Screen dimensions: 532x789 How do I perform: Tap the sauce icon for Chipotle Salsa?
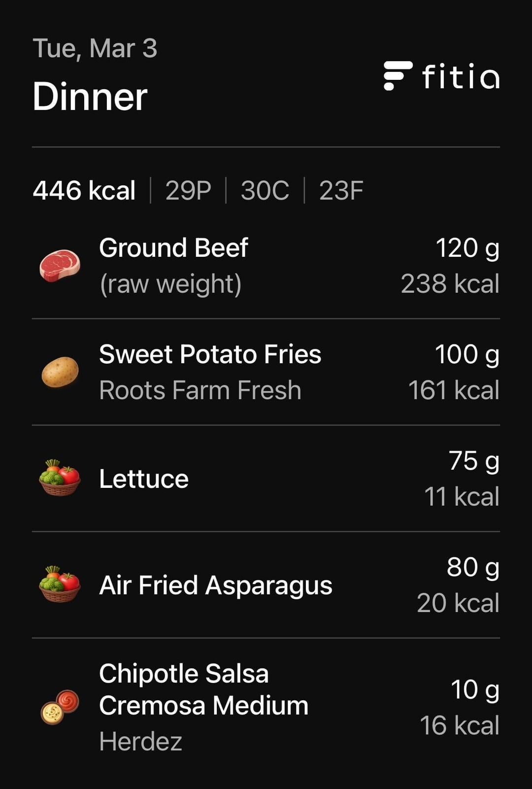coord(60,707)
